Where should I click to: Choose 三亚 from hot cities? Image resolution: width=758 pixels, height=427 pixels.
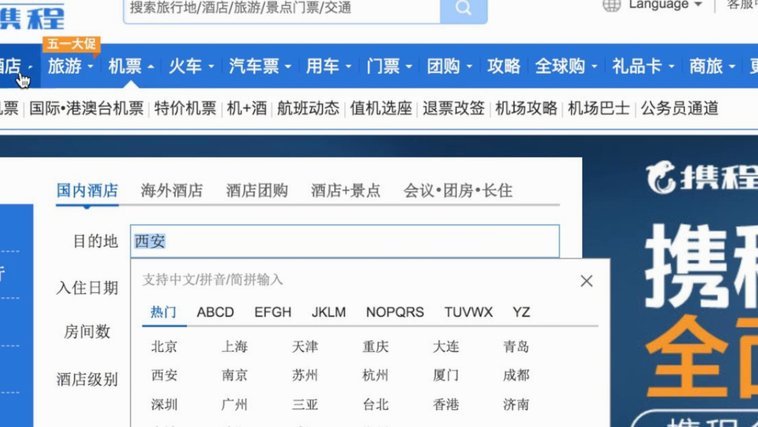305,404
